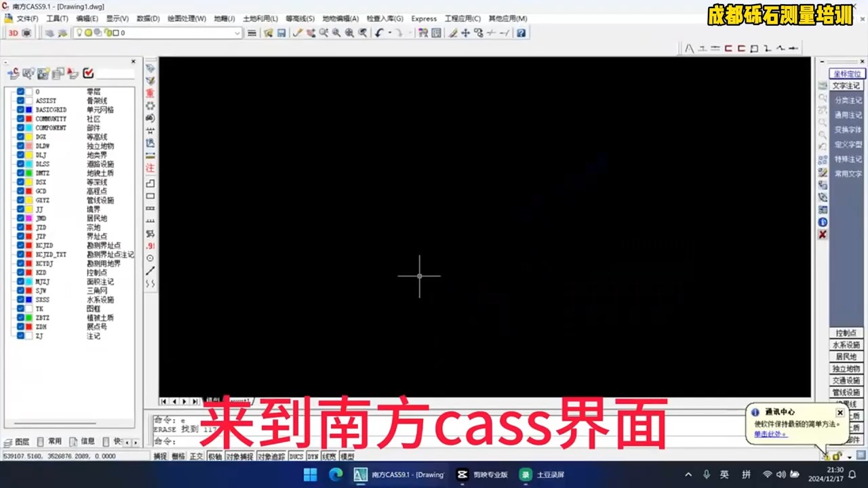Click the 控制点 button on the right side
The image size is (868, 488).
point(846,333)
